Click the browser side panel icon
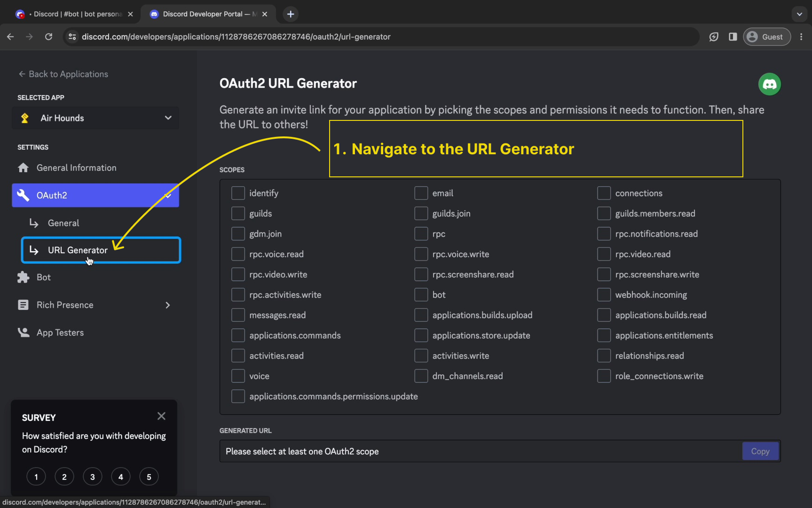The width and height of the screenshot is (812, 508). 733,37
